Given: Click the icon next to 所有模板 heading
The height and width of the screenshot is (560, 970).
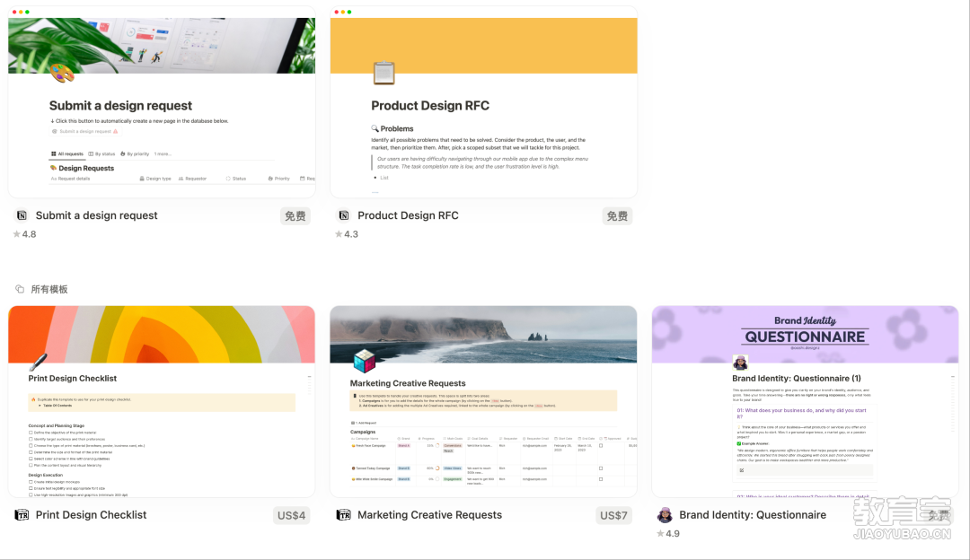Looking at the screenshot, I should point(20,289).
